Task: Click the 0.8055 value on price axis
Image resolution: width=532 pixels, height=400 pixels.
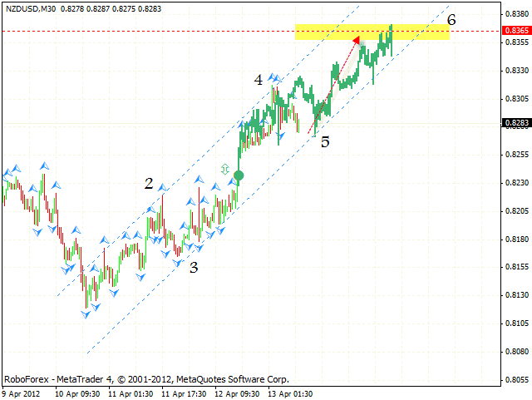Action: pyautogui.click(x=516, y=380)
